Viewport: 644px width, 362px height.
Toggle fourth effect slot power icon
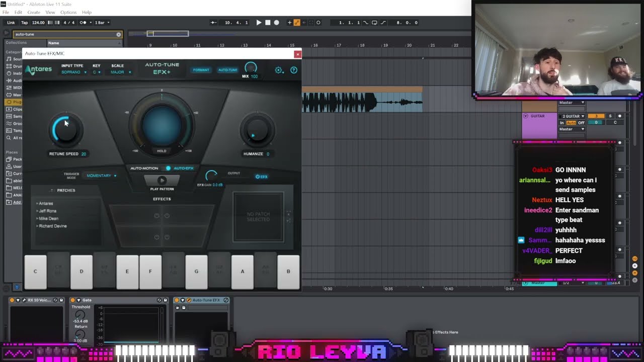167,237
